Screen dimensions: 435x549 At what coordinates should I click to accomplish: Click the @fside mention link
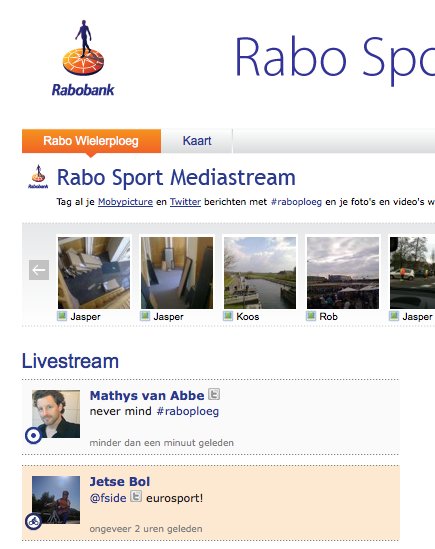108,498
